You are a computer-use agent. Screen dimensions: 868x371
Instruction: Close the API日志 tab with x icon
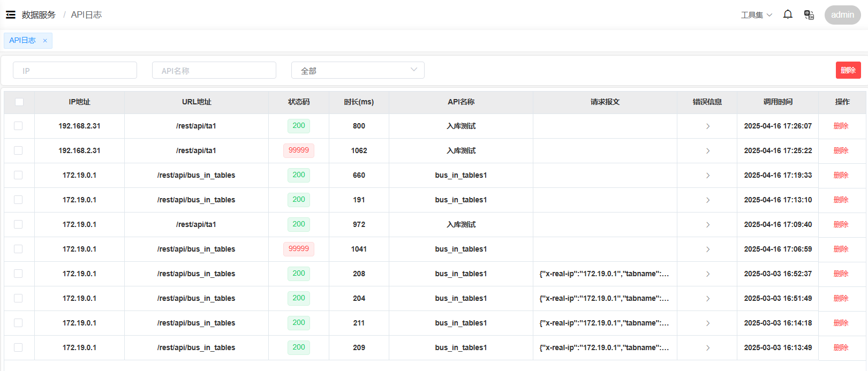click(x=45, y=41)
